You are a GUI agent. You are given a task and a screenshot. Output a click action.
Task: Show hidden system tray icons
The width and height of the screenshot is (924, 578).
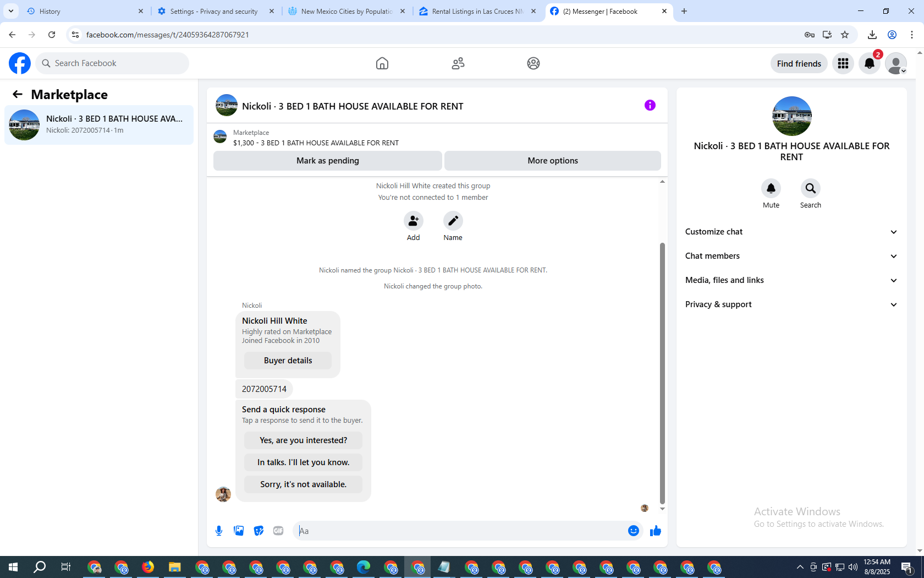coord(800,567)
